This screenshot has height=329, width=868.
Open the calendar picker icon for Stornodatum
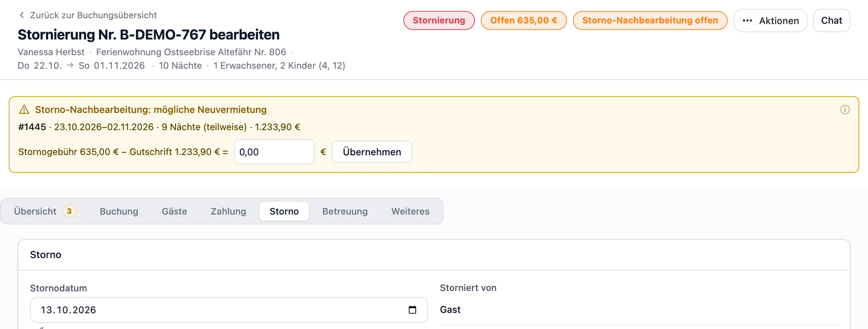tap(412, 310)
